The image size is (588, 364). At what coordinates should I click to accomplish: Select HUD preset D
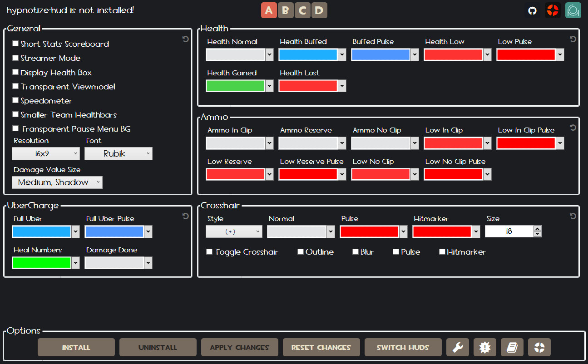pos(319,10)
